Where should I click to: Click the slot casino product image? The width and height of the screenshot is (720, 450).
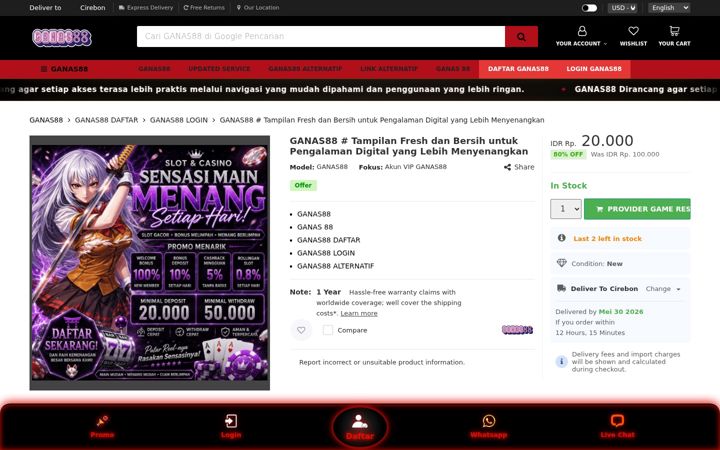coord(150,263)
